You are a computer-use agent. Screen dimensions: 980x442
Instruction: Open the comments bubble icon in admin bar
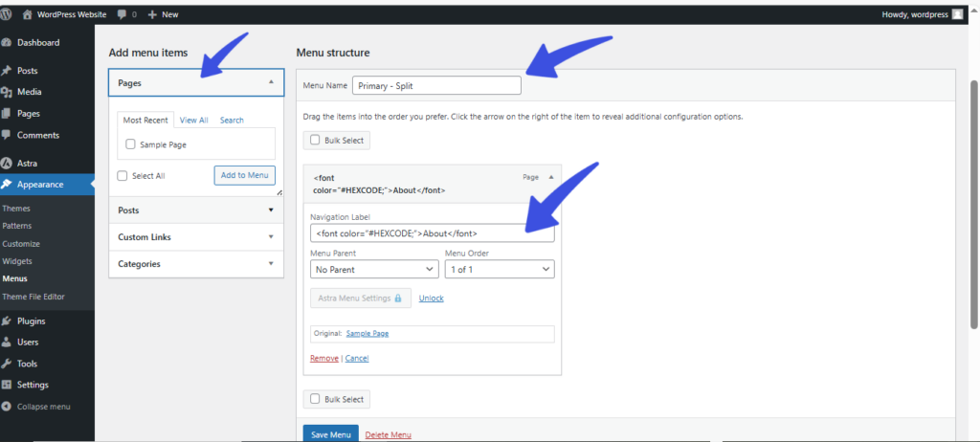click(122, 14)
